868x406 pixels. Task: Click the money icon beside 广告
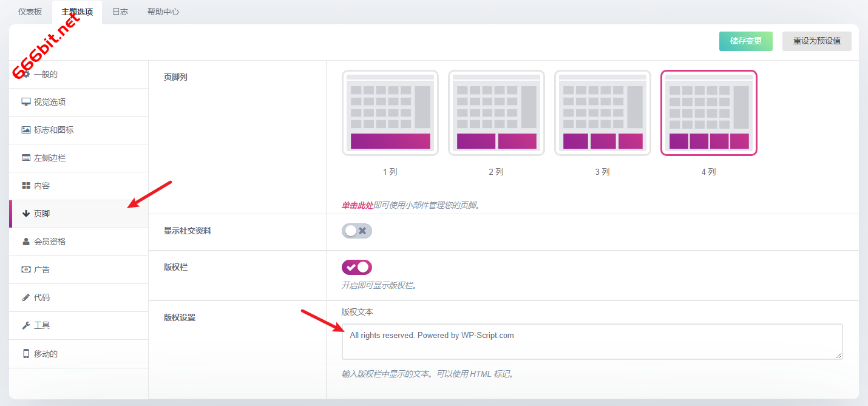coord(26,269)
